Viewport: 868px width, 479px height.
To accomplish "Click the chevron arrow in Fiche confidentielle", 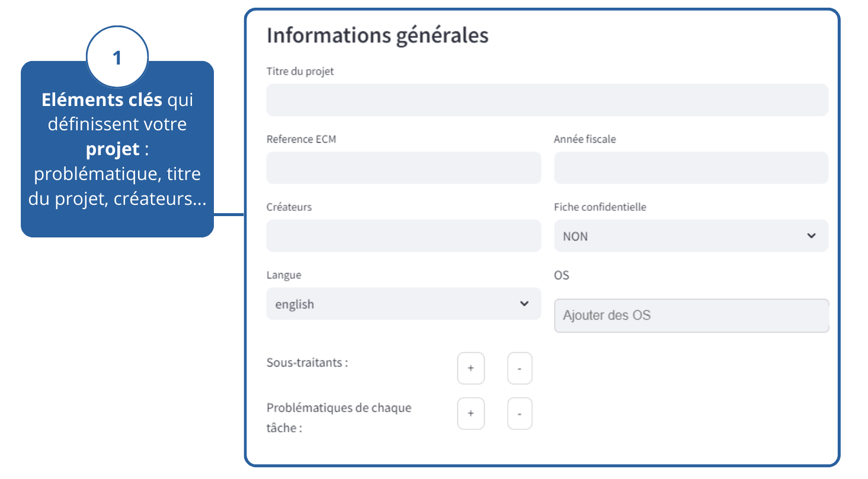I will (x=811, y=236).
